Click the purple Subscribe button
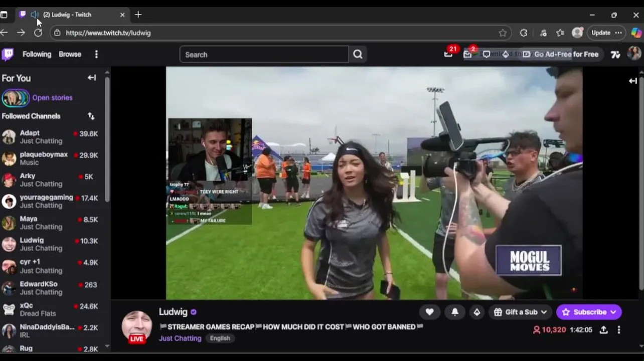644x361 pixels. 589,312
